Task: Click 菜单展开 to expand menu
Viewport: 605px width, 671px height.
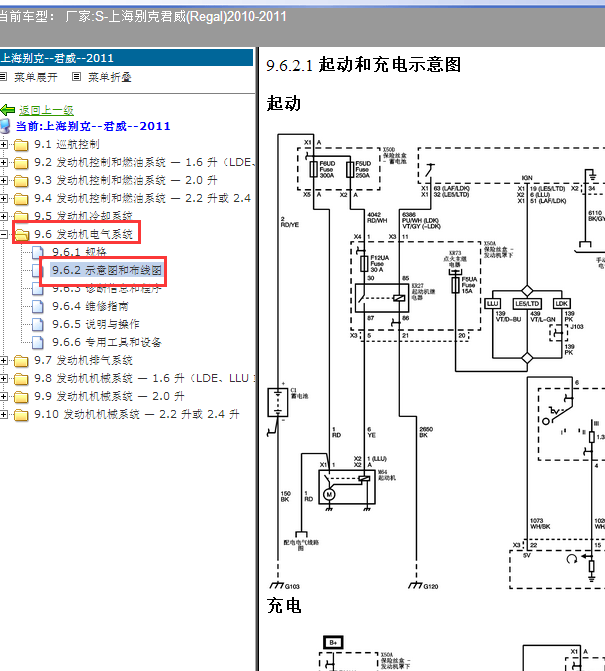Action: pyautogui.click(x=36, y=77)
